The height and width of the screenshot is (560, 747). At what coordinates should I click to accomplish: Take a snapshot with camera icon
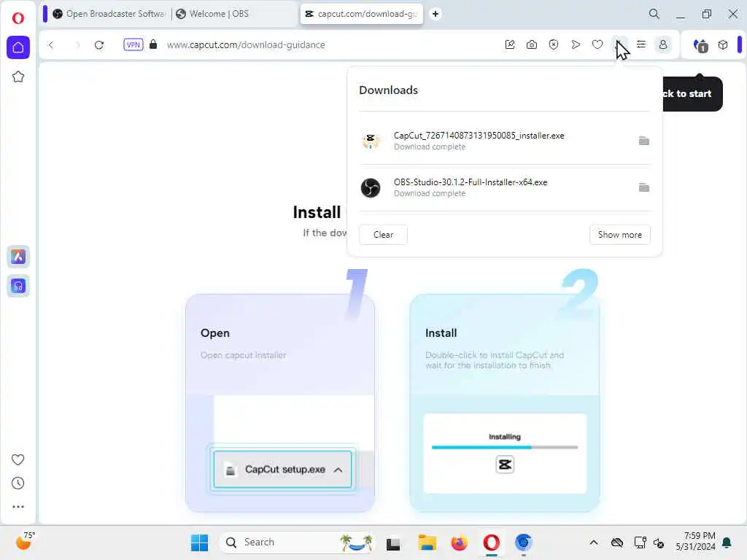click(x=532, y=44)
